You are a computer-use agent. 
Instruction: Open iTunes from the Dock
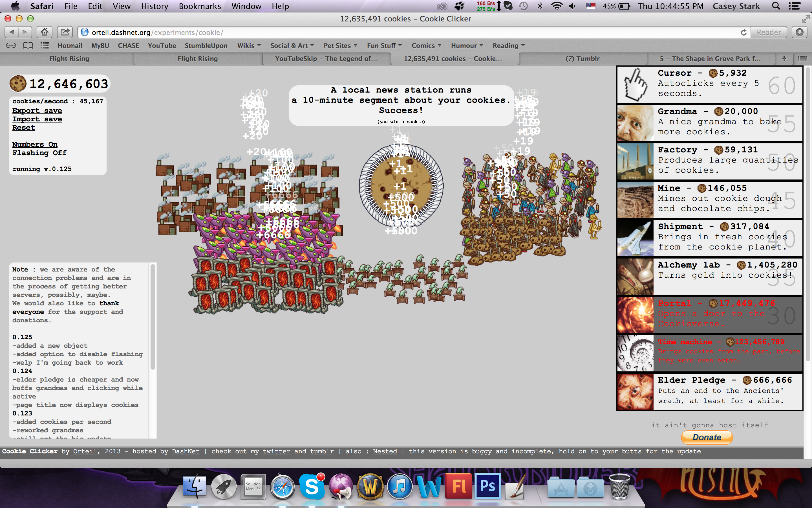pos(399,486)
